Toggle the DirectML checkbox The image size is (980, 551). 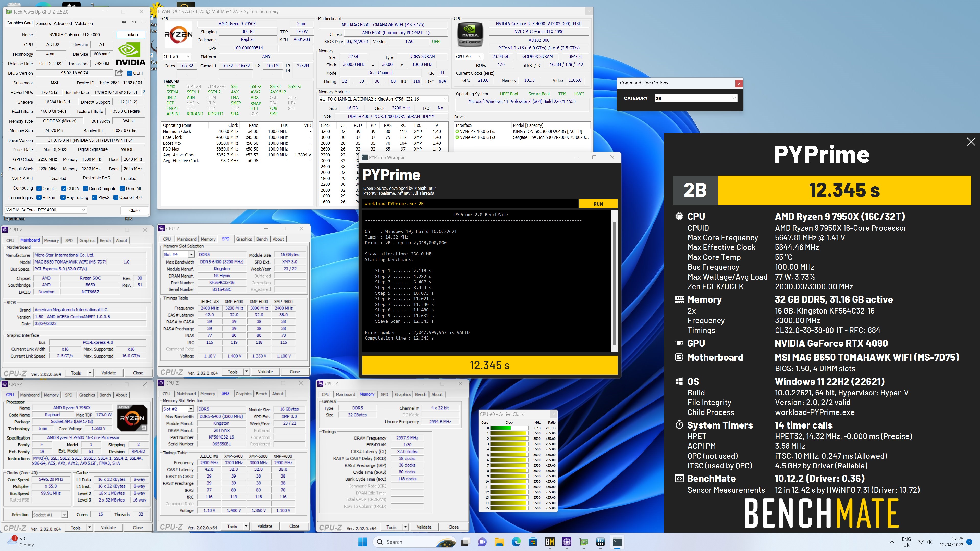(122, 188)
